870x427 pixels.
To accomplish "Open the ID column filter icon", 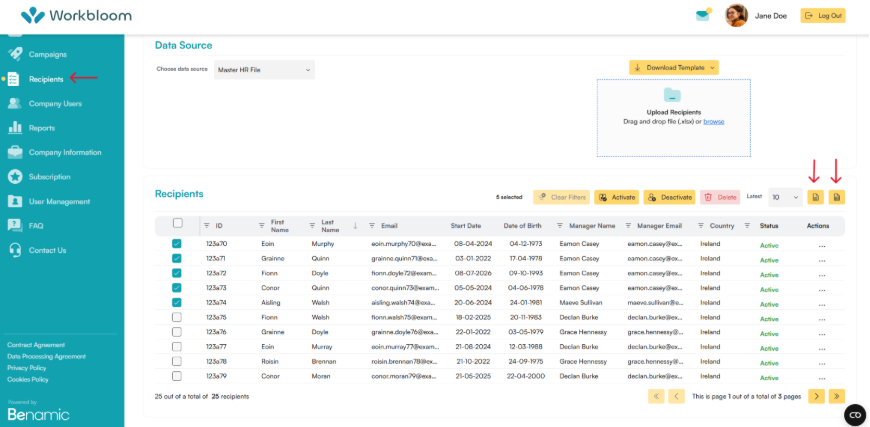I will pos(206,226).
